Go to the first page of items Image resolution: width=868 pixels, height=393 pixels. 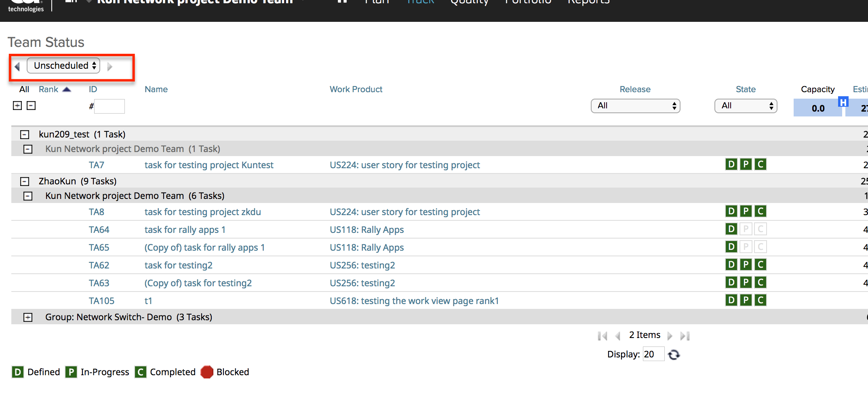603,336
